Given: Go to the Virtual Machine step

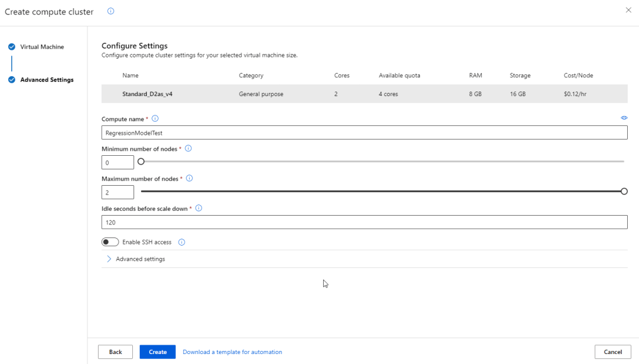Looking at the screenshot, I should point(41,47).
